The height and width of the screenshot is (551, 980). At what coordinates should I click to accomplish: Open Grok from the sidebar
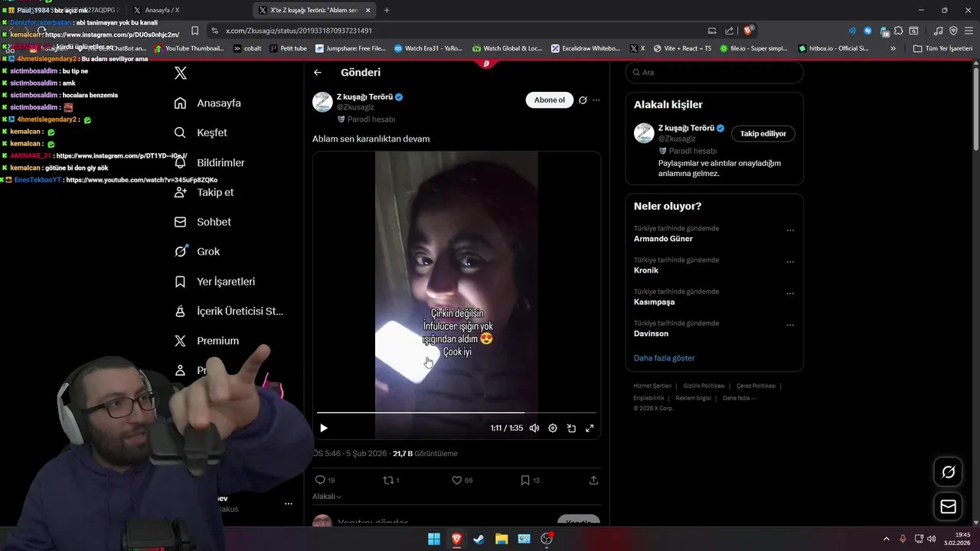197,251
